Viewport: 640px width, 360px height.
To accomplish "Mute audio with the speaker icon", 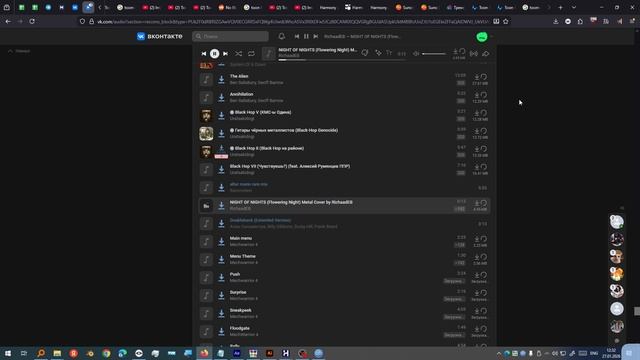I will tap(416, 53).
